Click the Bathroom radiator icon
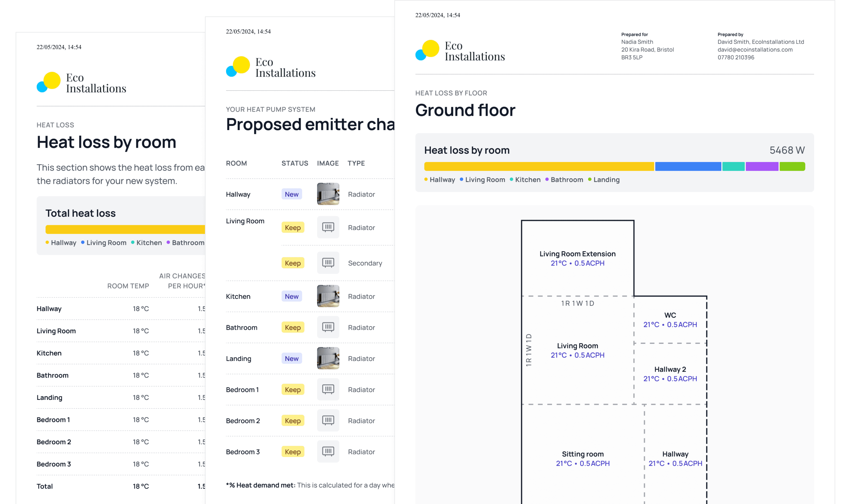 pyautogui.click(x=328, y=327)
